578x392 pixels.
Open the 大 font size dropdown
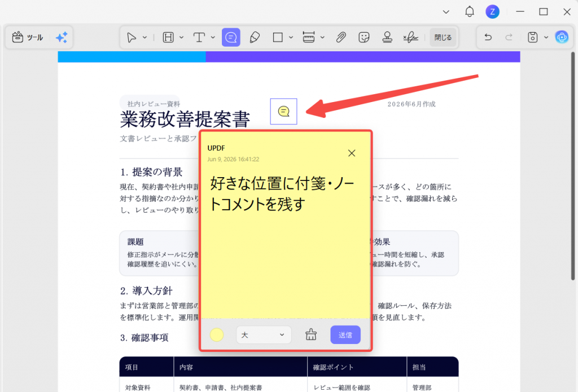(x=264, y=335)
